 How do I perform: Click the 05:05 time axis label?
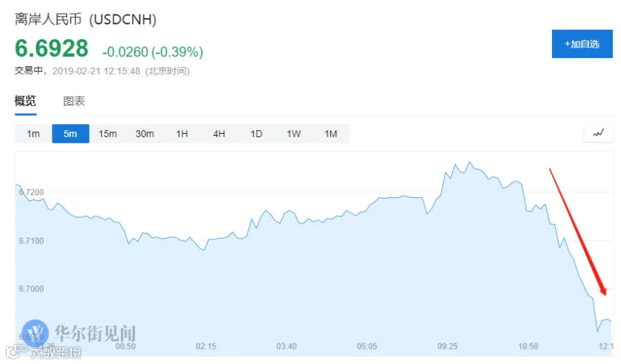(367, 346)
